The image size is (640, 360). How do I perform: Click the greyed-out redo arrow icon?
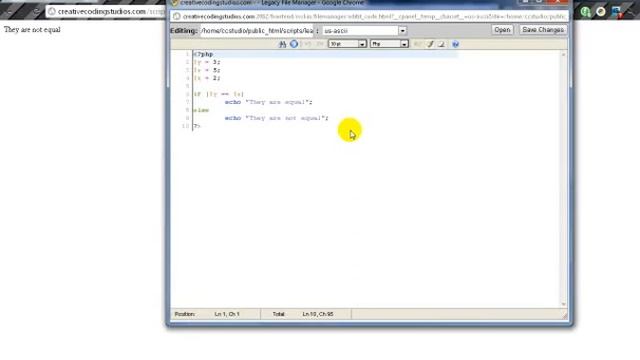click(320, 44)
